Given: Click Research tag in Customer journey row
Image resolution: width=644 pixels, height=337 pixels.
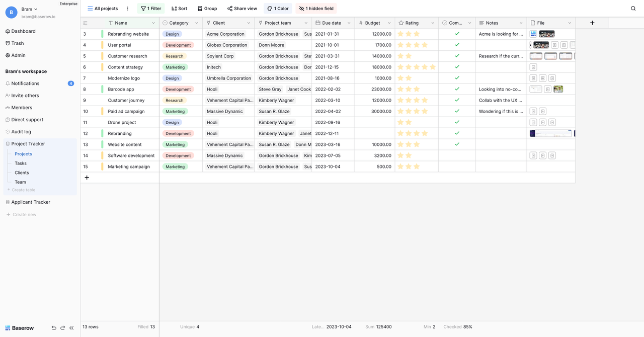Looking at the screenshot, I should tap(175, 101).
